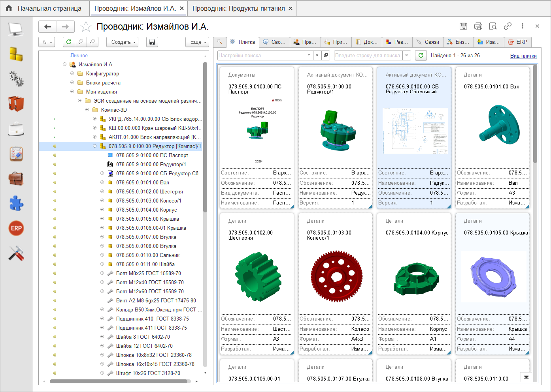Click the tile panel vertical scrollbar

click(x=535, y=114)
